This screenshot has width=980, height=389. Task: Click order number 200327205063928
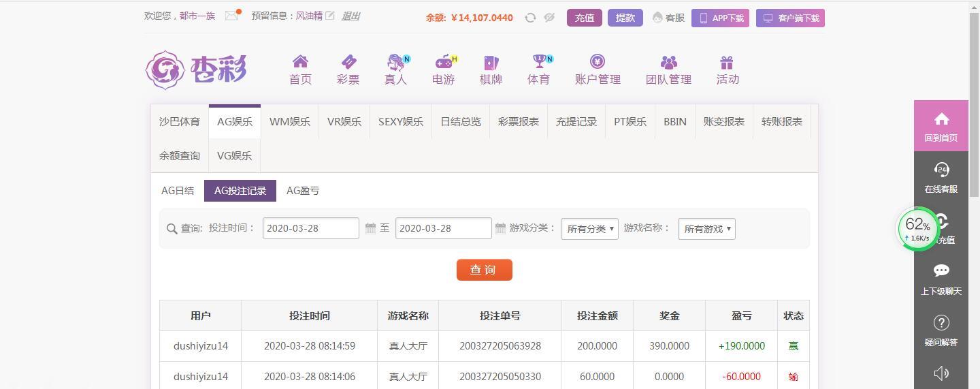500,346
